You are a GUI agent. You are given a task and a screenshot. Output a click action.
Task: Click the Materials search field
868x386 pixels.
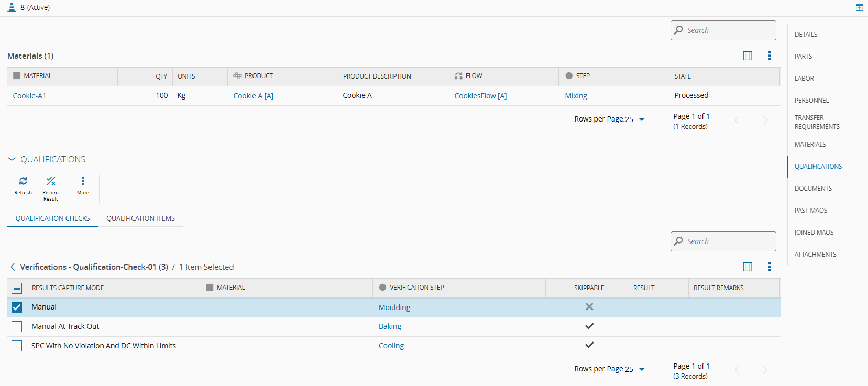tap(728, 30)
